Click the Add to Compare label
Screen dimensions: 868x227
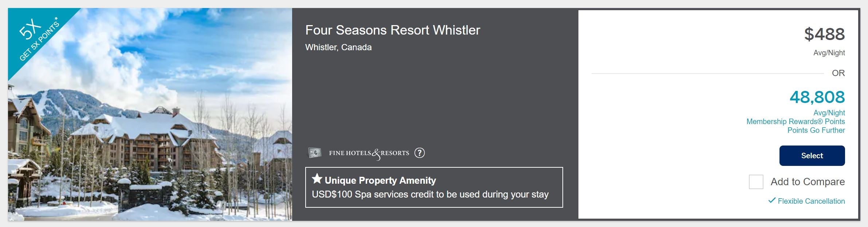(x=808, y=182)
